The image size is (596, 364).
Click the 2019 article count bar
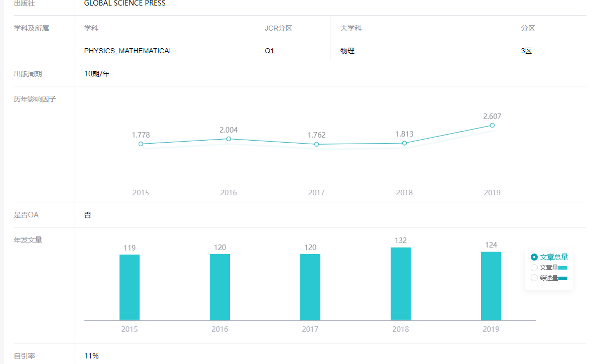tap(491, 286)
